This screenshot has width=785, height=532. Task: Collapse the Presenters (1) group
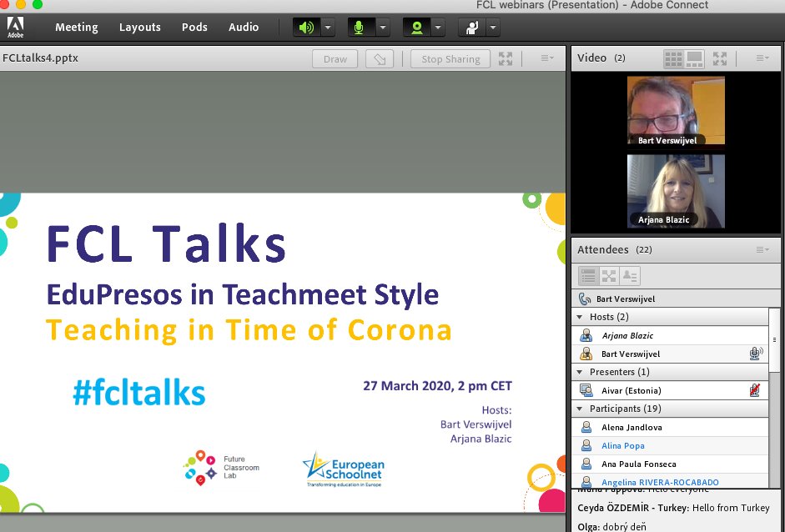[x=580, y=372]
